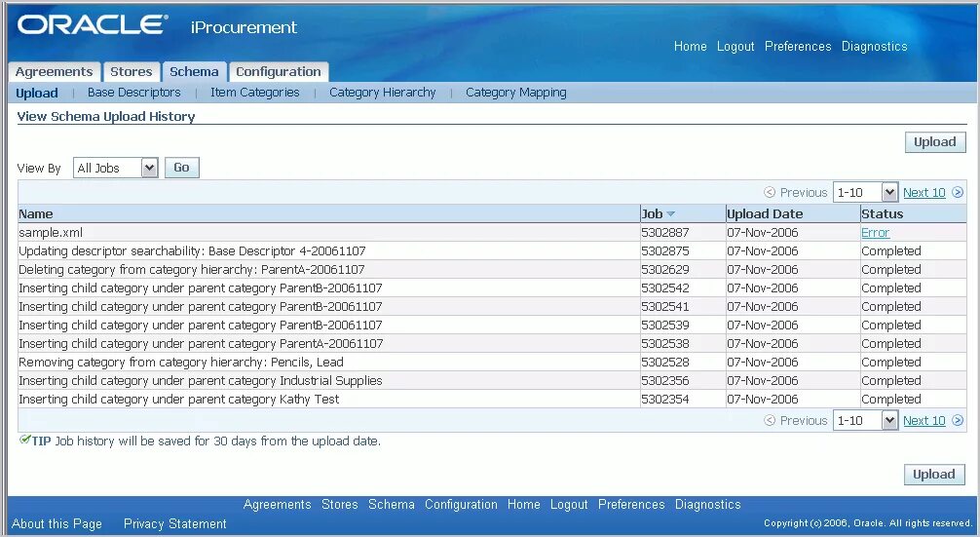Open the Category Hierarchy subtab
The image size is (980, 537).
[x=383, y=93]
